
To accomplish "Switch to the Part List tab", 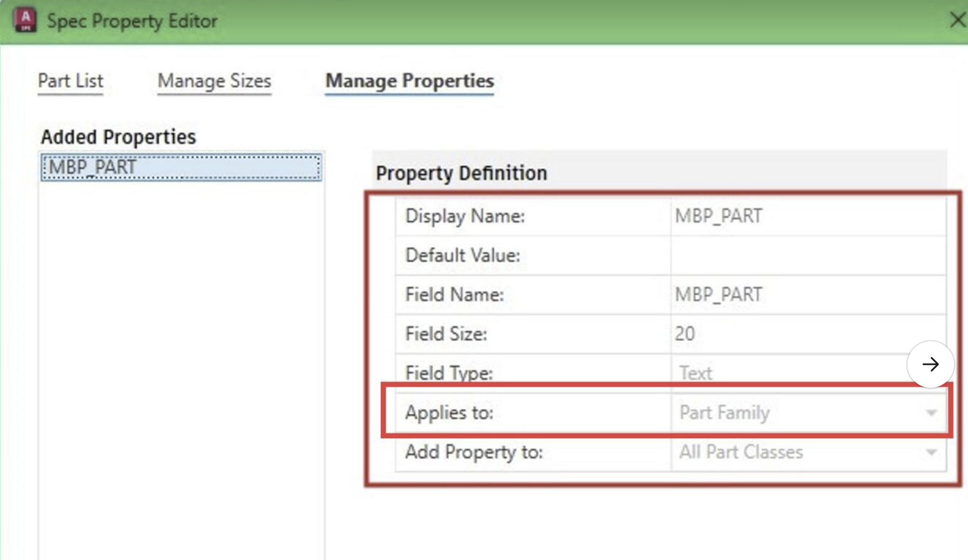I will (x=70, y=81).
